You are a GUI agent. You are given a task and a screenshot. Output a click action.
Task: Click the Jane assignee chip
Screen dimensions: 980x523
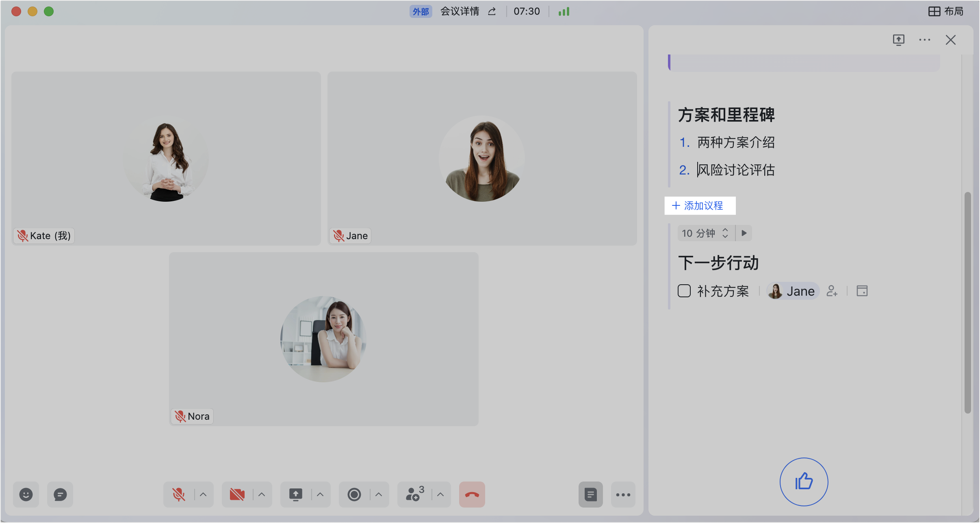coord(793,291)
